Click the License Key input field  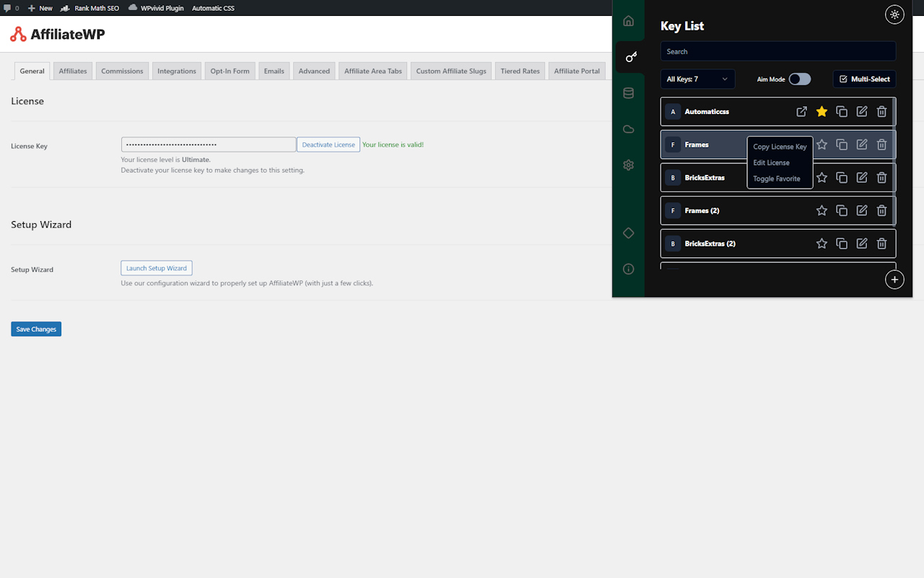[x=209, y=144]
